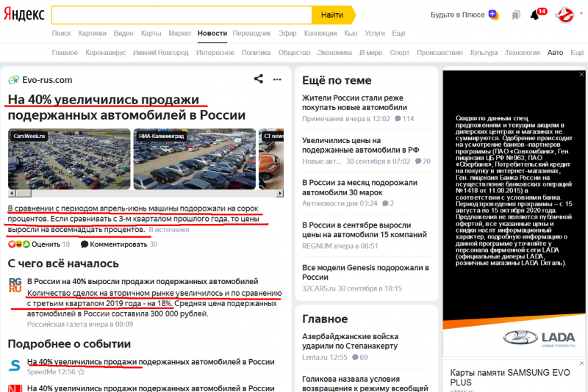
Task: Favorite SpeedMe source with star icon
Action: coord(82,372)
